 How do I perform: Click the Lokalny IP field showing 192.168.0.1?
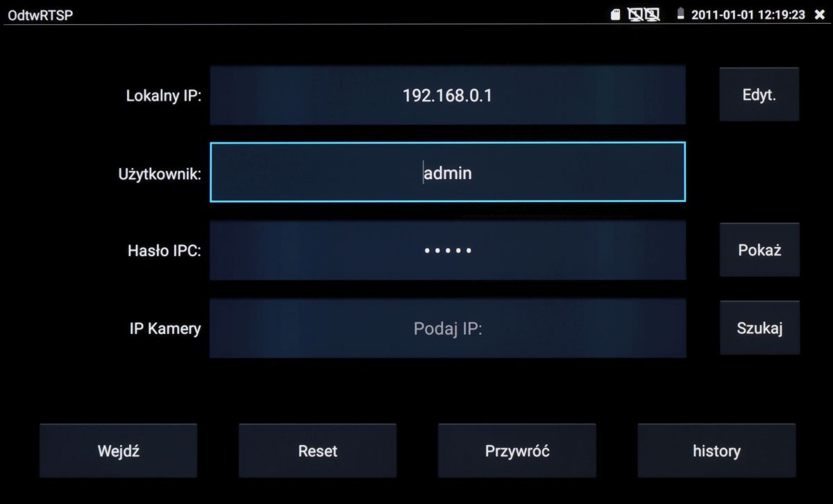click(x=448, y=96)
